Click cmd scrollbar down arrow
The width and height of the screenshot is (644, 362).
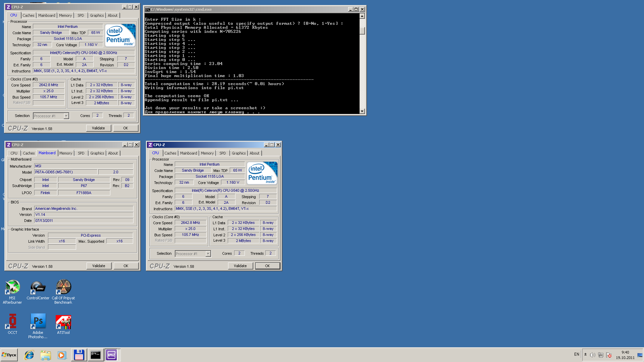tap(362, 111)
